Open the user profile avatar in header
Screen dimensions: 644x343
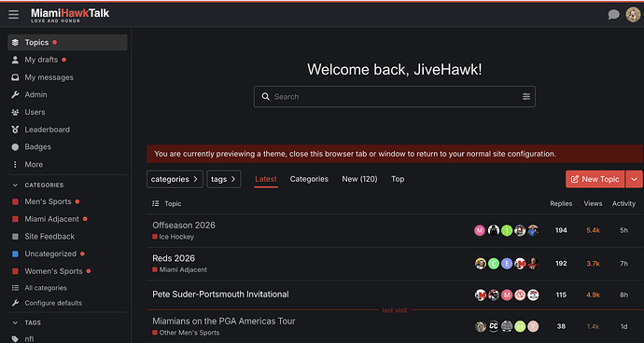(x=633, y=15)
